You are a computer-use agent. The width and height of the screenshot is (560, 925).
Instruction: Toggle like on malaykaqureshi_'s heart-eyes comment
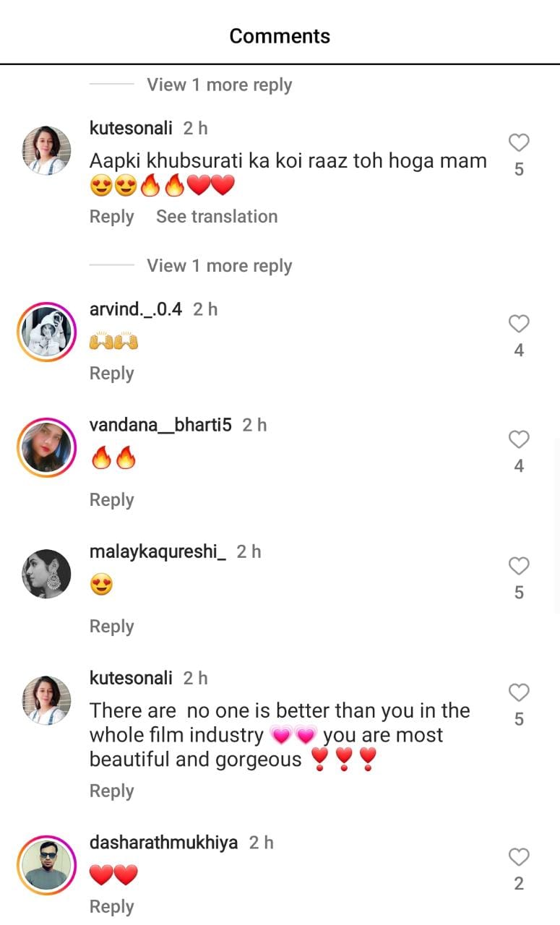coord(518,565)
